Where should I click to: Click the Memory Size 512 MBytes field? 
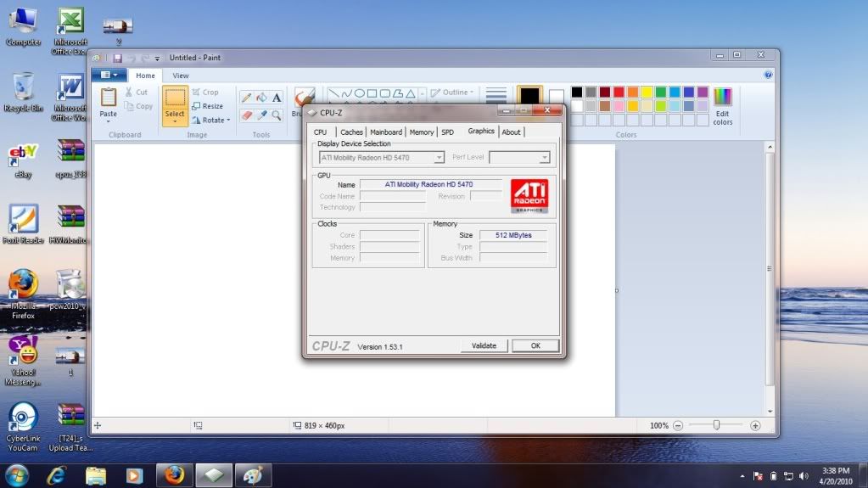[513, 235]
